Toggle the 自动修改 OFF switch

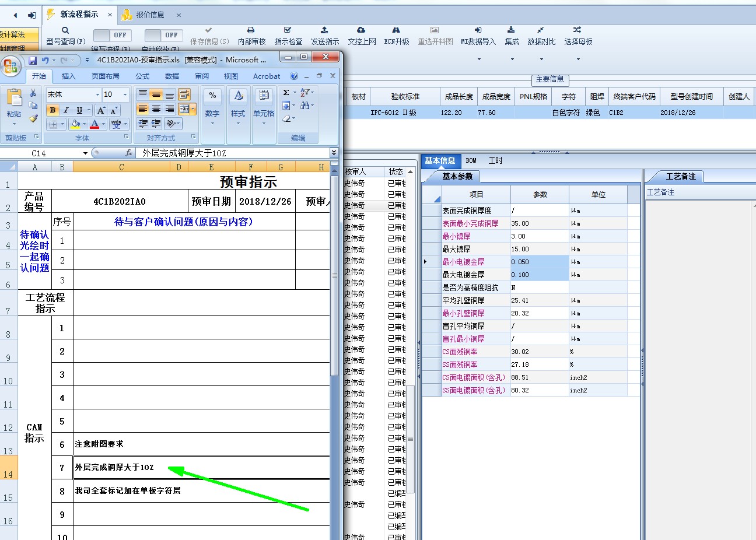pyautogui.click(x=164, y=36)
